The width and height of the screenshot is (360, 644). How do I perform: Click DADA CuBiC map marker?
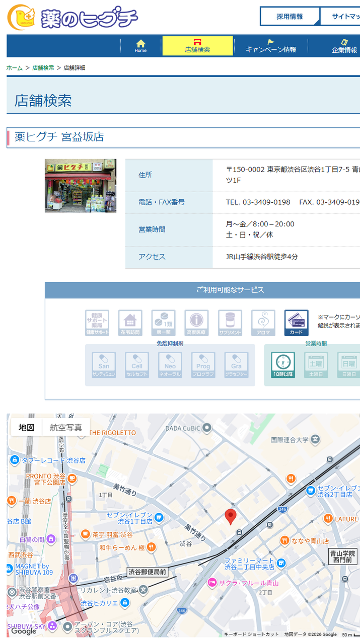207,428
